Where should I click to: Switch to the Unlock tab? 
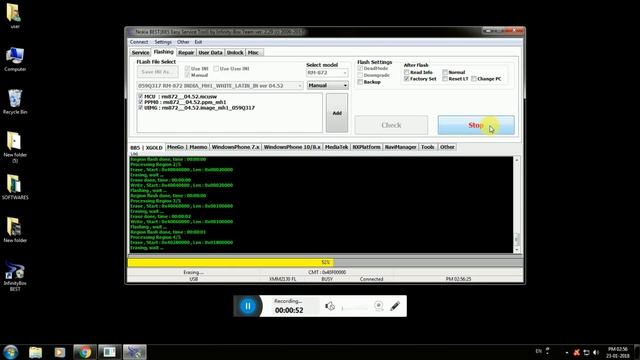[235, 53]
